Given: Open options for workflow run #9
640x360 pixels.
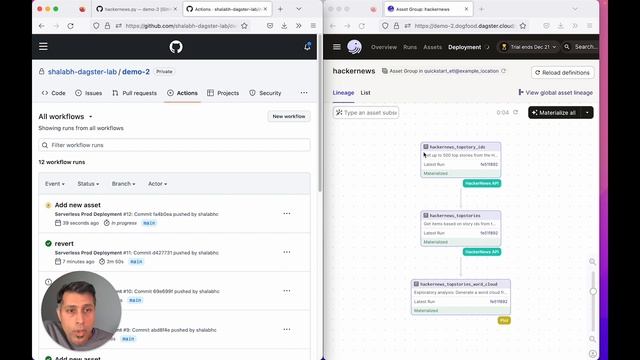Looking at the screenshot, I should click(287, 329).
